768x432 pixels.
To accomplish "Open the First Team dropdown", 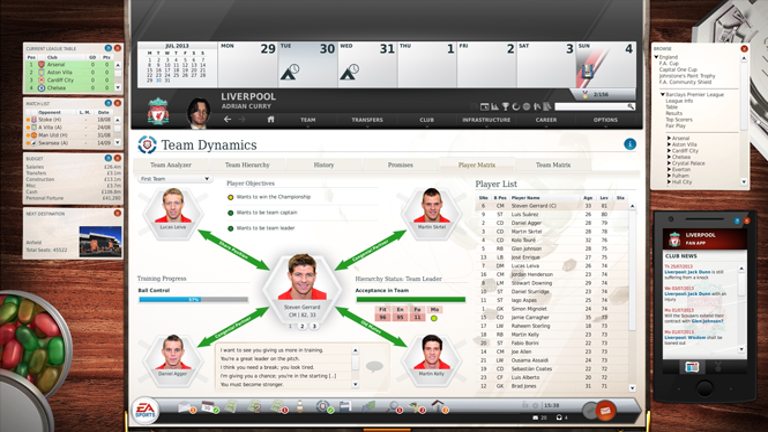I will [175, 179].
